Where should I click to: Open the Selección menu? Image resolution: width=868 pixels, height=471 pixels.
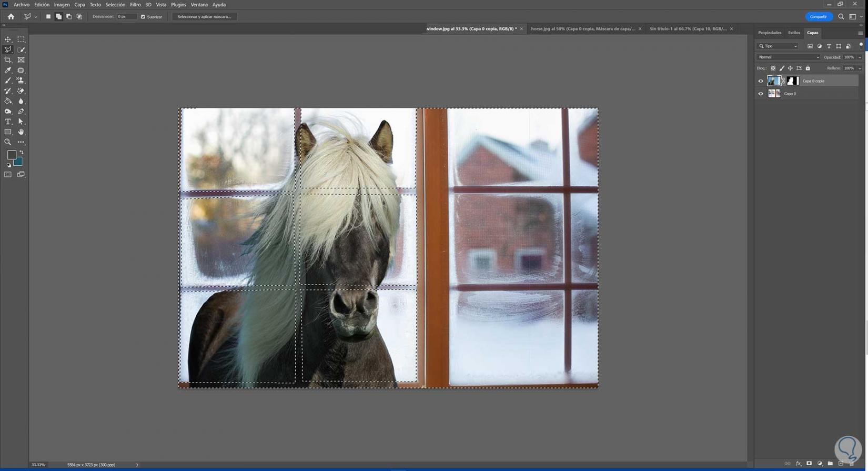tap(115, 5)
